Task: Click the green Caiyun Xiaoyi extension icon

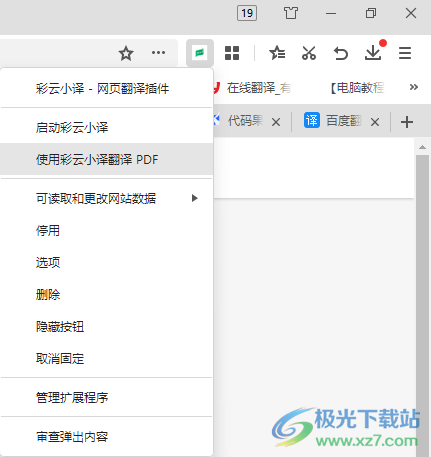Action: pos(200,53)
